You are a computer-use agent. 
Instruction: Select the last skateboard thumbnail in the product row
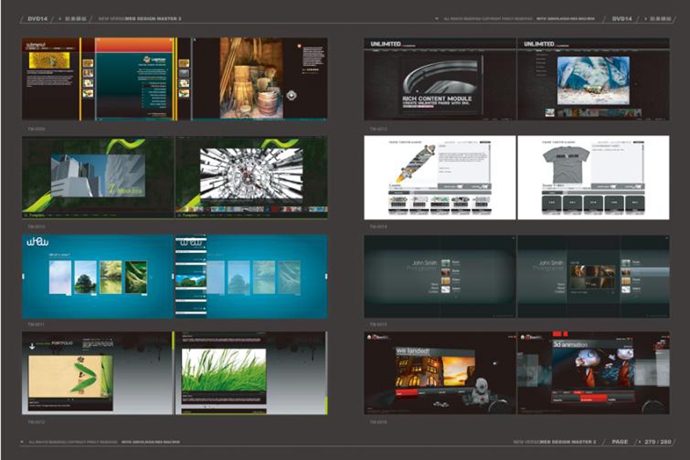(481, 205)
